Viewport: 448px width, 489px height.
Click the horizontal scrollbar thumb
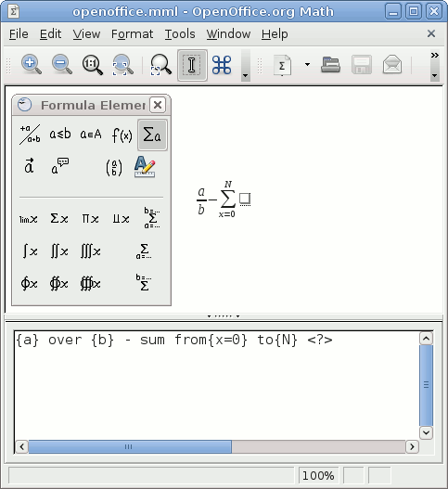130,446
